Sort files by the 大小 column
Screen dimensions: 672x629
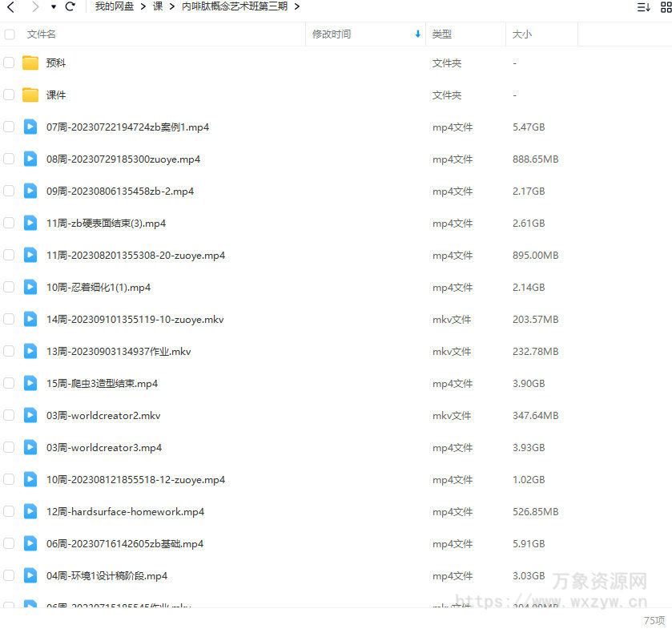pos(521,34)
